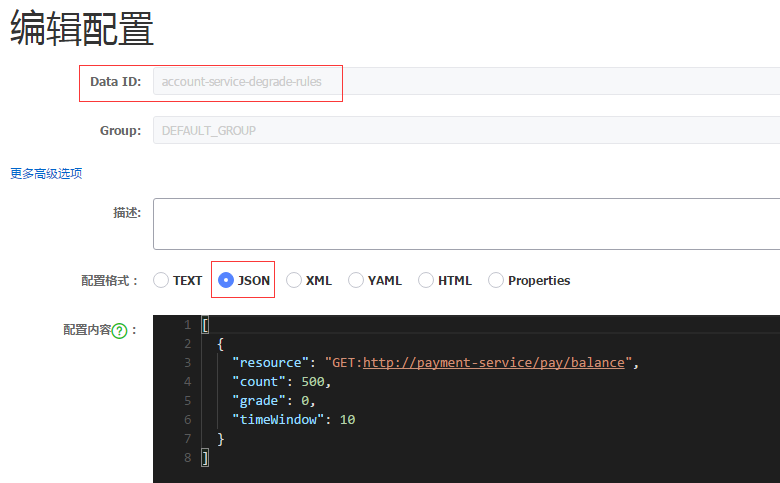Screen dimensions: 780x483
Task: Click the Group field DEFAULT_GROUP
Action: [466, 130]
